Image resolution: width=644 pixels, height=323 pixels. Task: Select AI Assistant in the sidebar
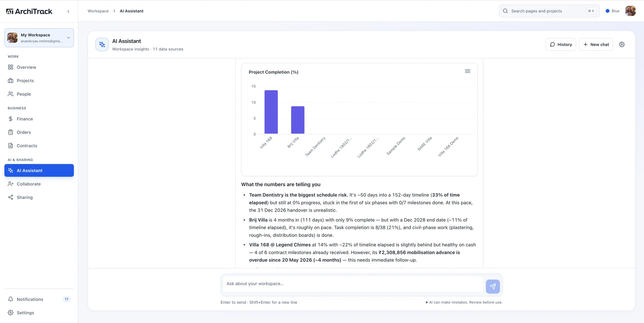click(39, 170)
